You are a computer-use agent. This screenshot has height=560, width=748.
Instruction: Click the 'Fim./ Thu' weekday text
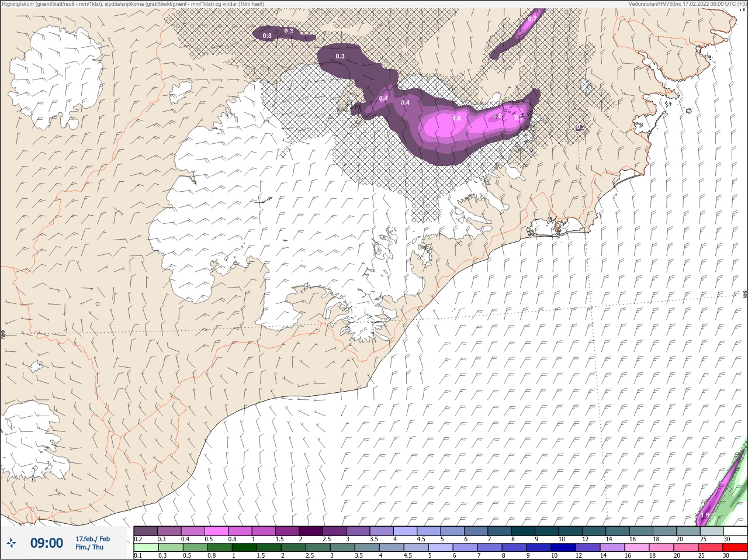[x=89, y=547]
